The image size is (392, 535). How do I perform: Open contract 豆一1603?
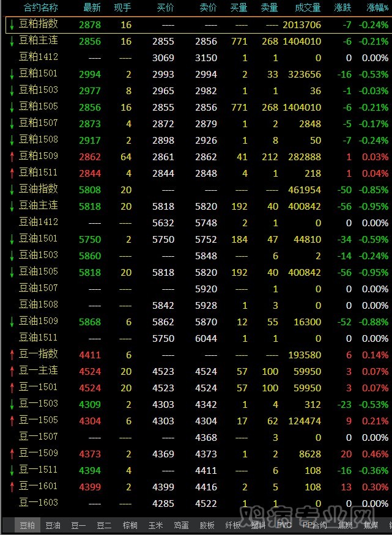[x=199, y=503]
